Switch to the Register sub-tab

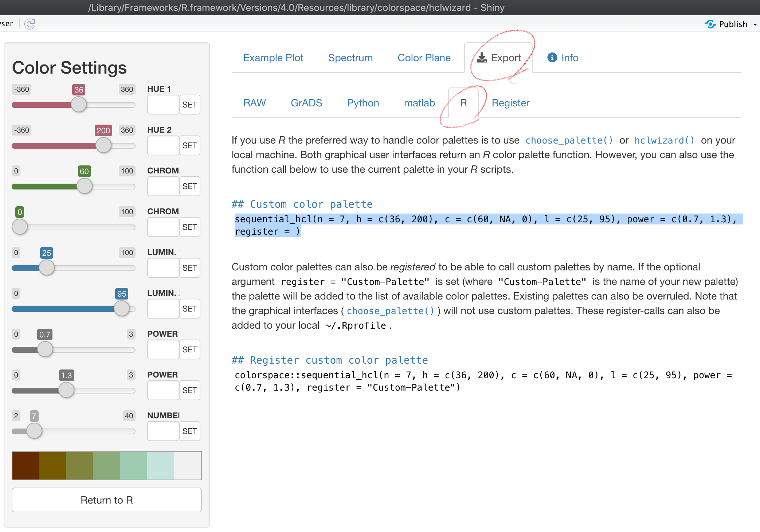pyautogui.click(x=510, y=103)
